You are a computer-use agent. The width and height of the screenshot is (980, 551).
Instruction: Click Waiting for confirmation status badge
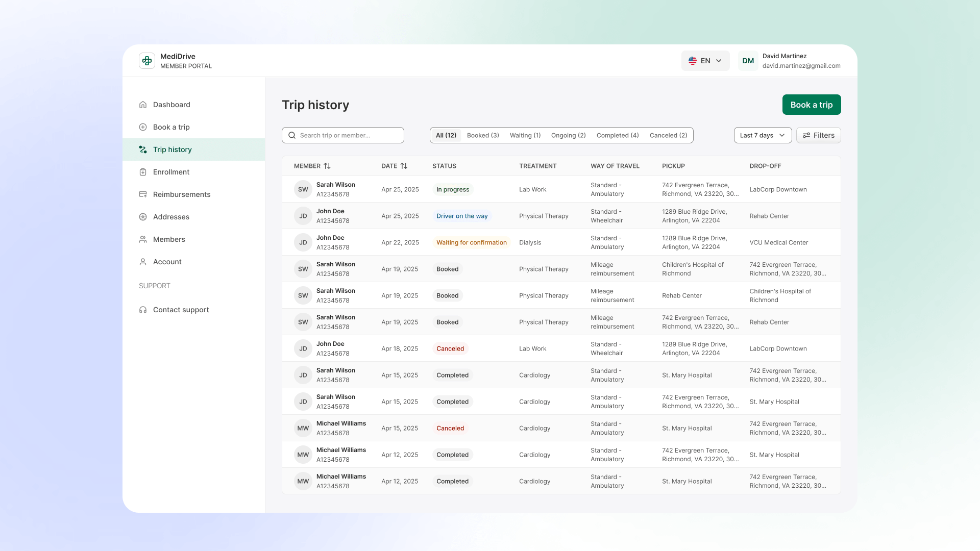point(472,242)
